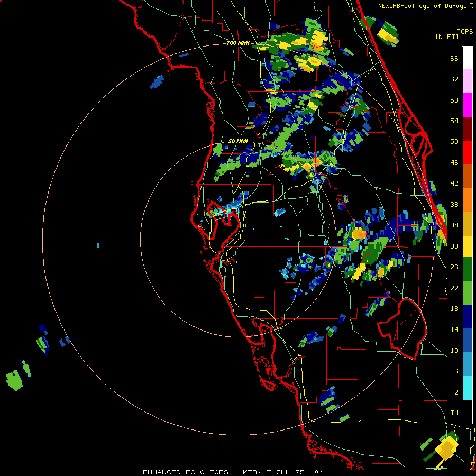
Task: Click the legend value 30
Action: [454, 246]
